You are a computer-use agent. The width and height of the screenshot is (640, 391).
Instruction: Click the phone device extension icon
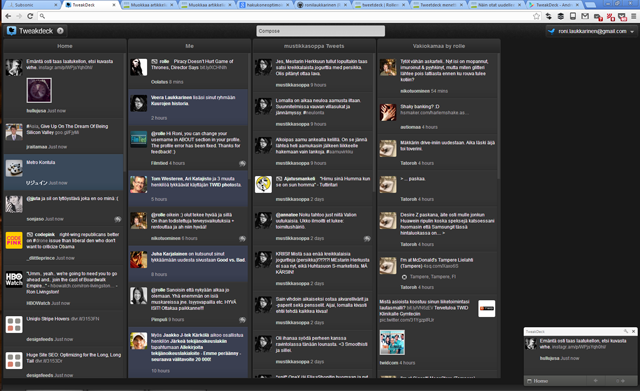point(573,16)
